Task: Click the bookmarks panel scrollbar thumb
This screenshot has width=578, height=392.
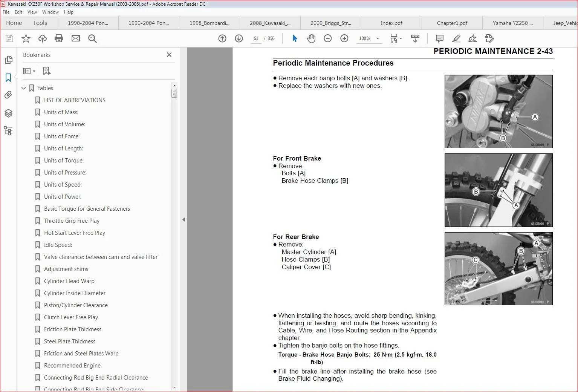Action: tap(174, 93)
